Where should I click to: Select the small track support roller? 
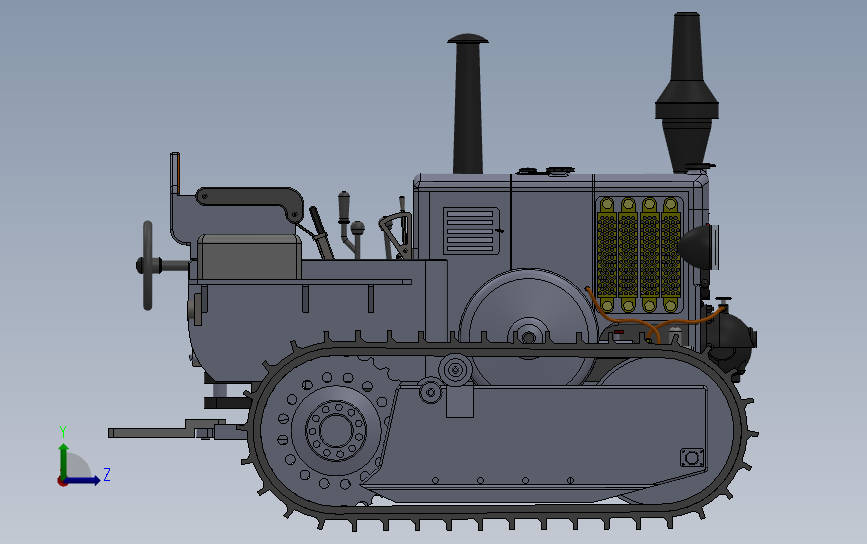[x=430, y=391]
